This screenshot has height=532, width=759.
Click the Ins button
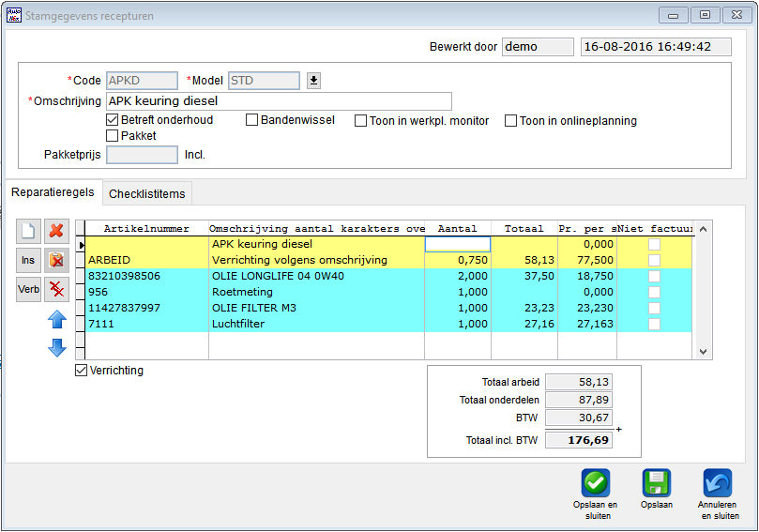[x=28, y=261]
